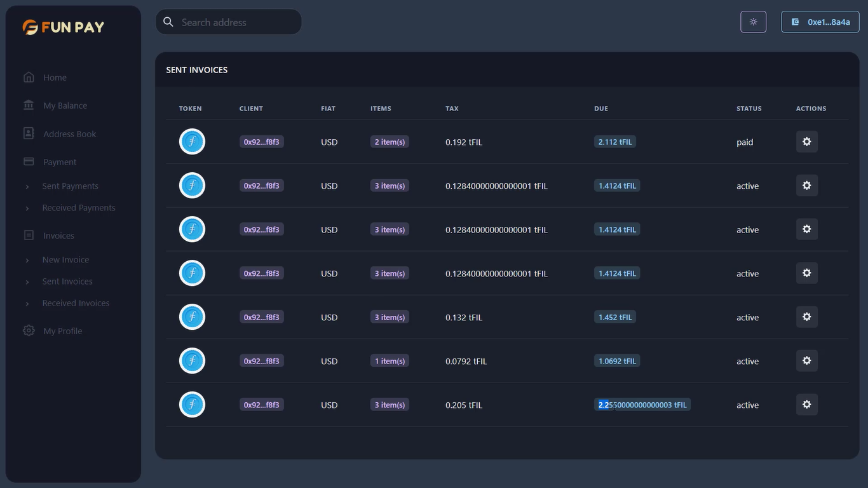The width and height of the screenshot is (868, 488).
Task: Click the FUN PAY logo
Action: (x=63, y=27)
